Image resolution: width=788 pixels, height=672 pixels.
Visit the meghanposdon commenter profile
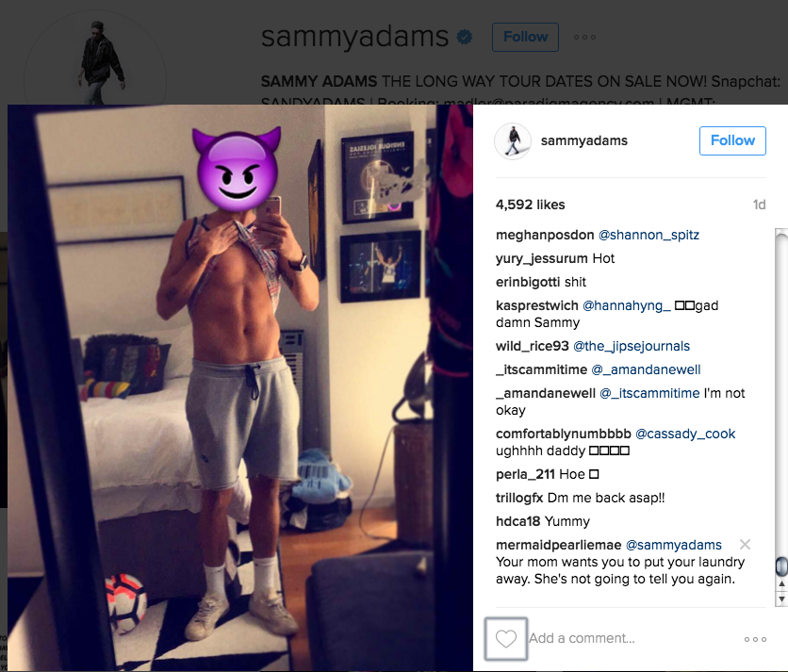545,235
